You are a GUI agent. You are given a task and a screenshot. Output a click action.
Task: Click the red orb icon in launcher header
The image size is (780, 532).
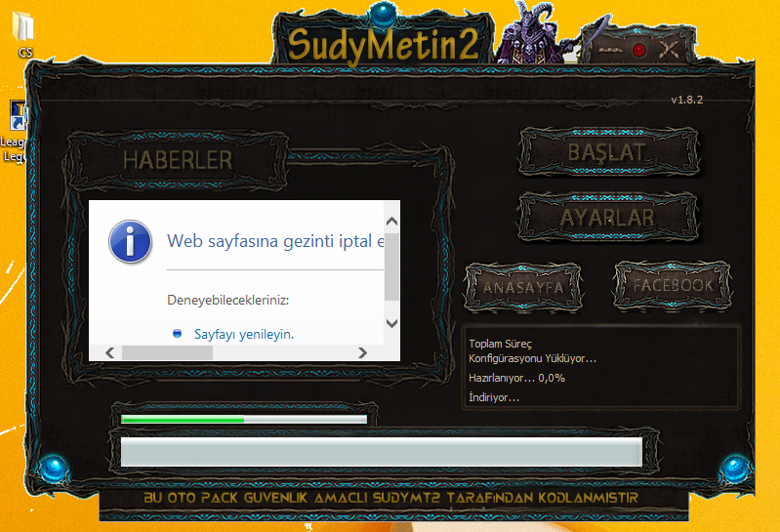point(639,50)
